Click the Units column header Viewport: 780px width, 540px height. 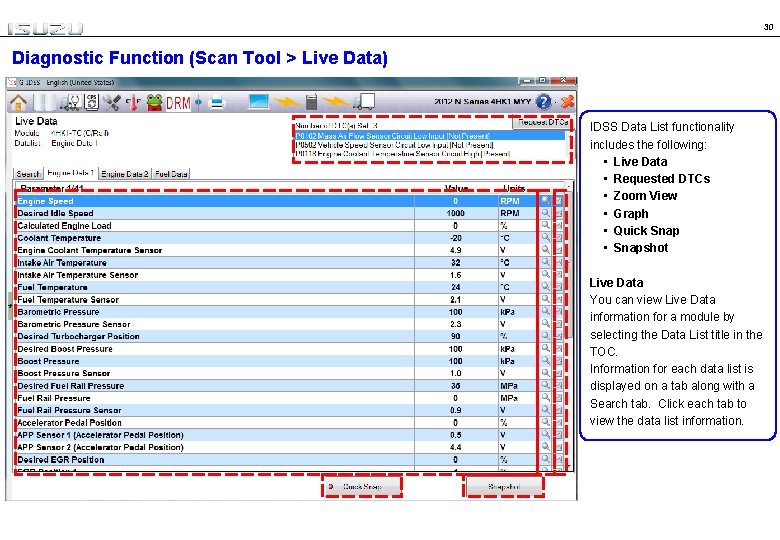pyautogui.click(x=514, y=188)
